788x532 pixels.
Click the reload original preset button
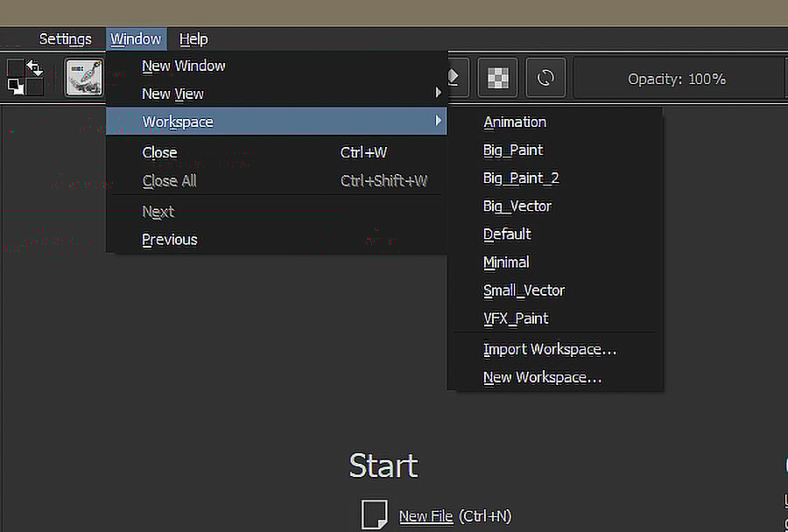(x=545, y=78)
